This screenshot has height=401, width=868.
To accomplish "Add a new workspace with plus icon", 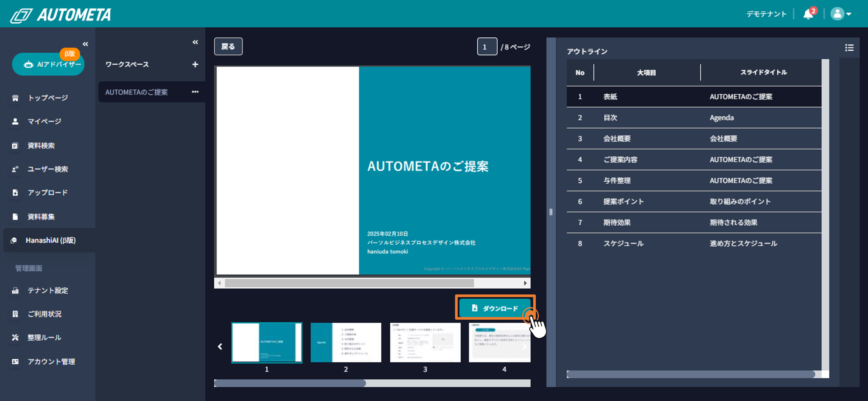I will tap(195, 64).
